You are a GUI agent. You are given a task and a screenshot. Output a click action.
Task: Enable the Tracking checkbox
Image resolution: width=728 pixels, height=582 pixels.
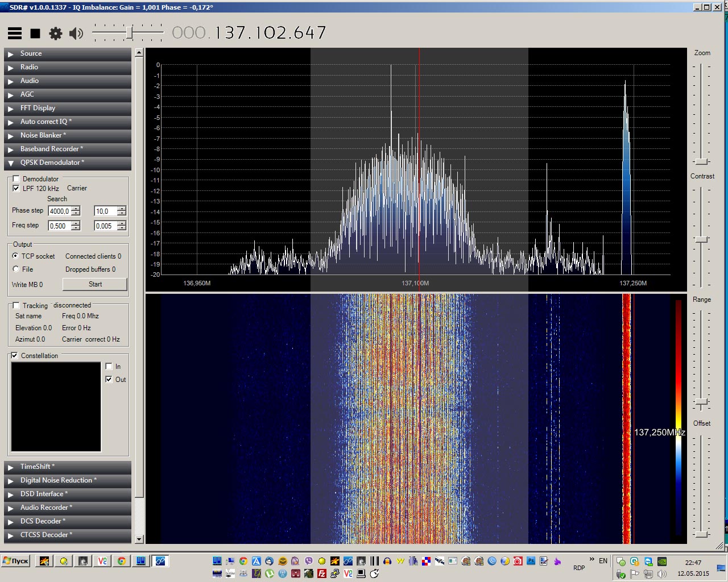coord(16,305)
